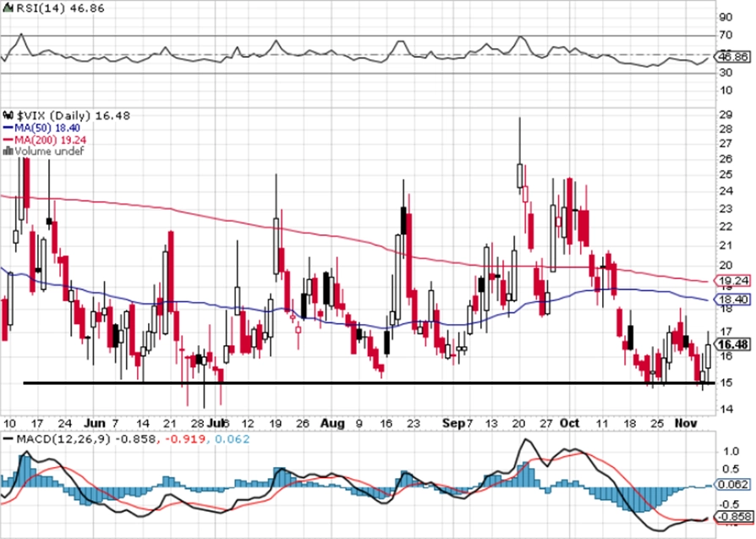Click the volume bars icon in legend
Viewport: 756px width, 539px height.
(x=8, y=151)
